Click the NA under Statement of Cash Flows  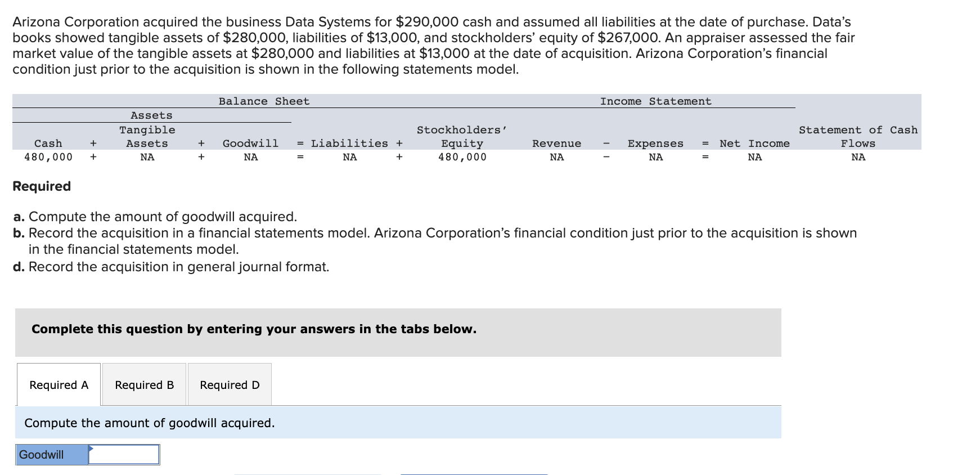pos(858,157)
